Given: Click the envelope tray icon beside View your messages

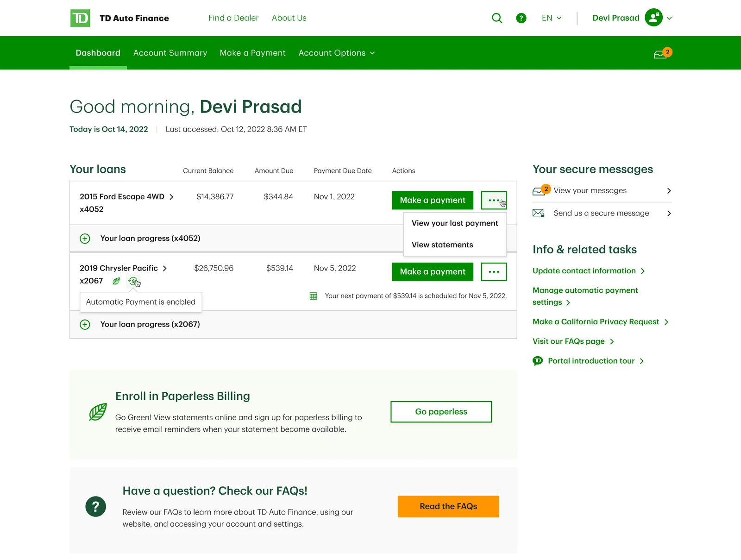Looking at the screenshot, I should click(541, 190).
